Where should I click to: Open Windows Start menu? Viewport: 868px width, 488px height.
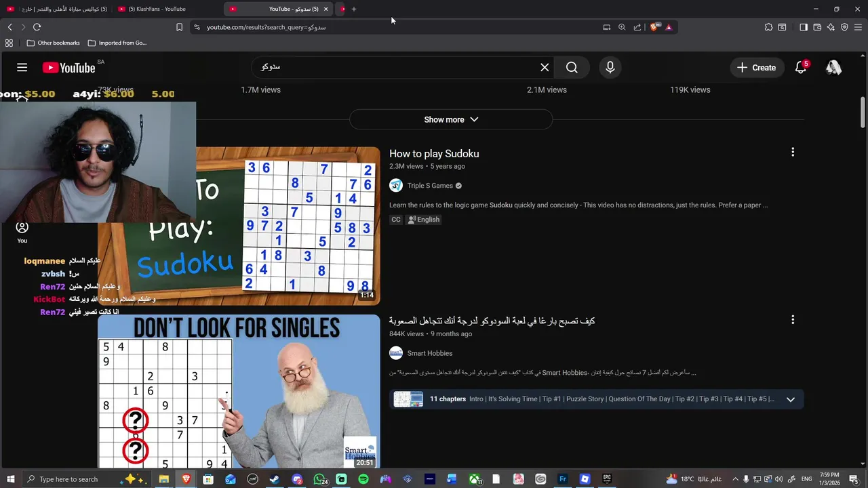10,479
